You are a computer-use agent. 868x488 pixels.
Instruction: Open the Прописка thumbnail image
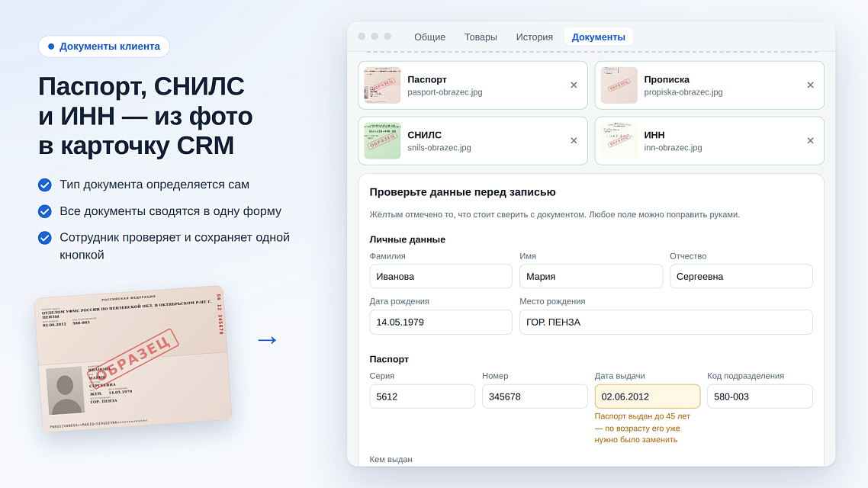click(x=619, y=85)
